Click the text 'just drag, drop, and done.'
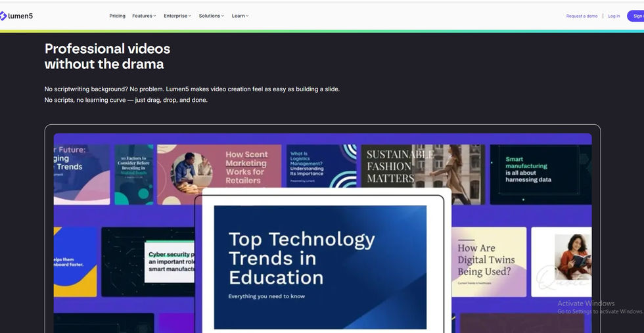Screen dimensions: 644x333 pos(172,100)
